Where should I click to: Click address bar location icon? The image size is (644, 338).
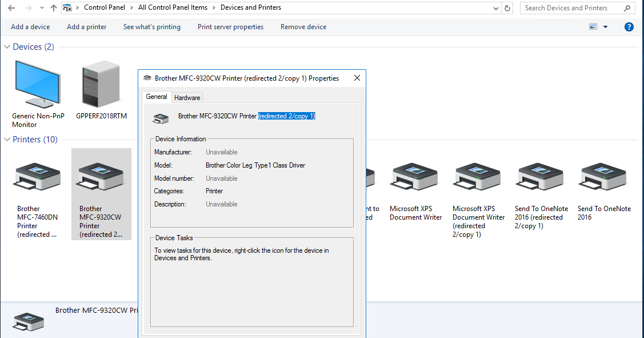click(67, 8)
